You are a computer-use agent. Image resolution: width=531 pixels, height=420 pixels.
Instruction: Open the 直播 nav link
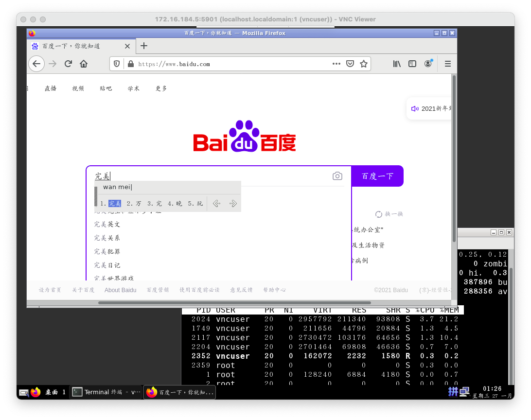[51, 88]
